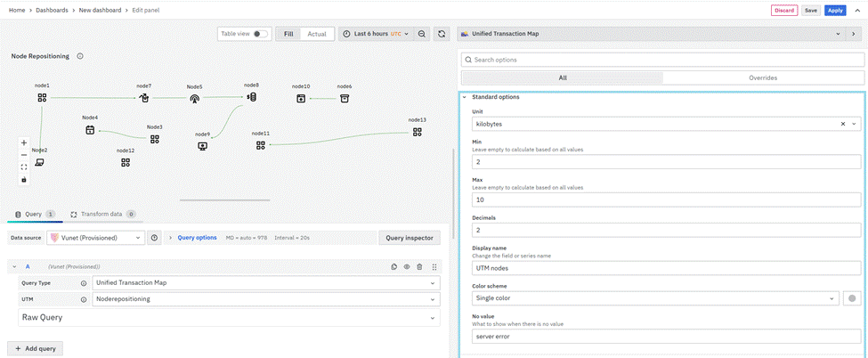Click the data source help icon
Viewport: 868px width, 358px height.
pos(154,238)
